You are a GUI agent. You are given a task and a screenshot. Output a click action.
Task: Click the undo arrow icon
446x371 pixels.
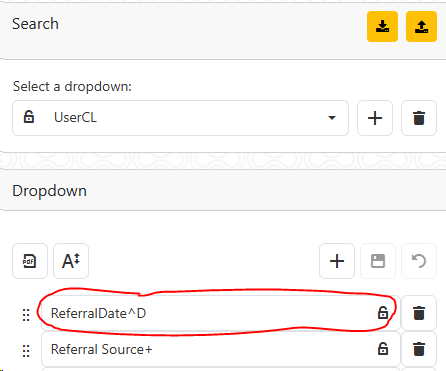tap(419, 261)
